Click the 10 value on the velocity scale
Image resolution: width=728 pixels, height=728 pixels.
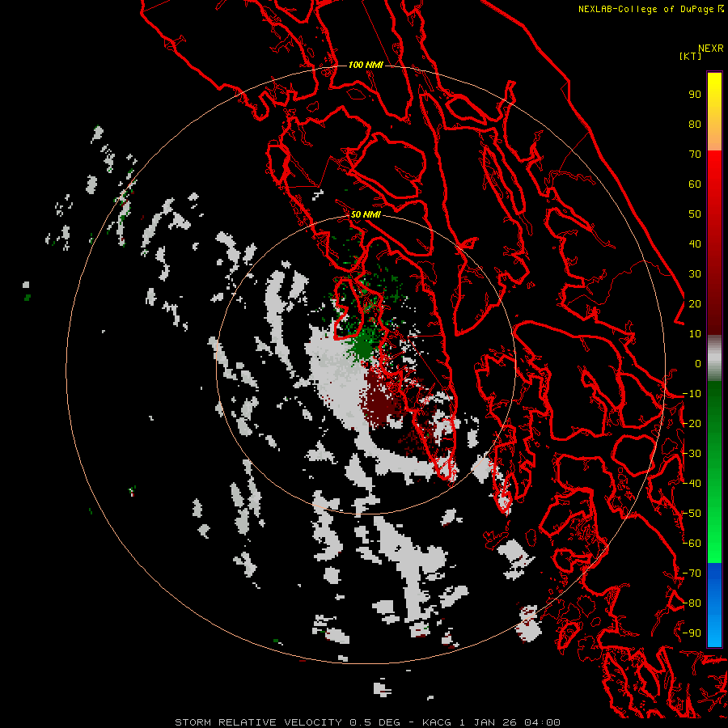(x=695, y=334)
